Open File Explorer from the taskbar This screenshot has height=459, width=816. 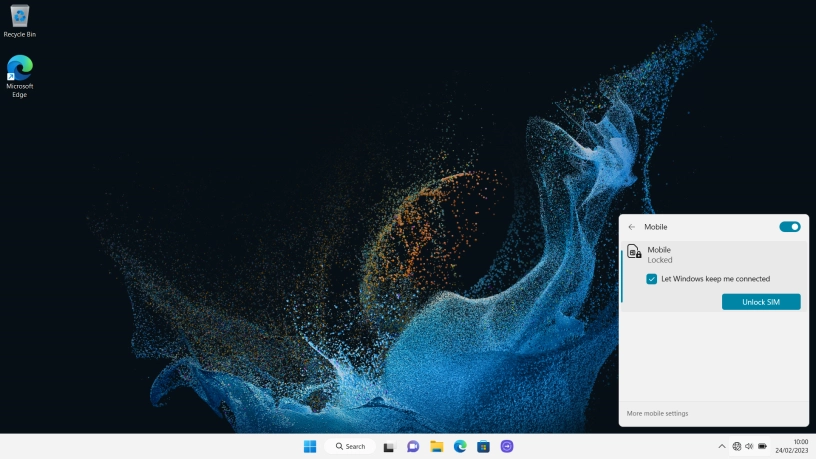pyautogui.click(x=437, y=446)
